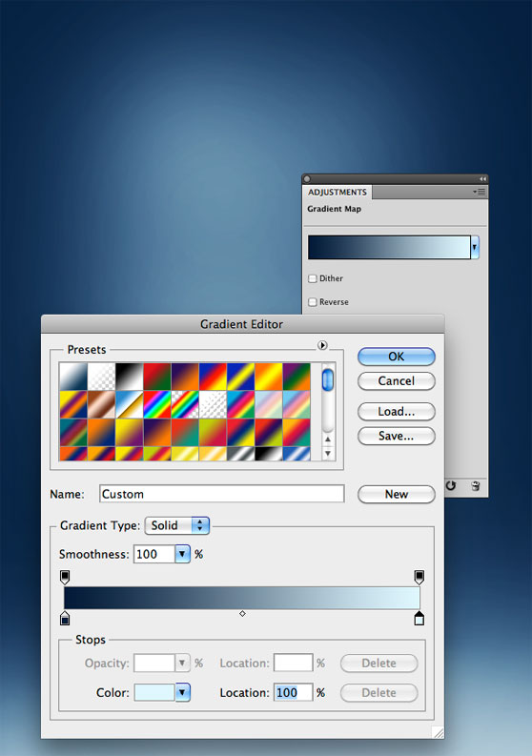Click the gradient preview bar in Gradient Editor

point(242,598)
